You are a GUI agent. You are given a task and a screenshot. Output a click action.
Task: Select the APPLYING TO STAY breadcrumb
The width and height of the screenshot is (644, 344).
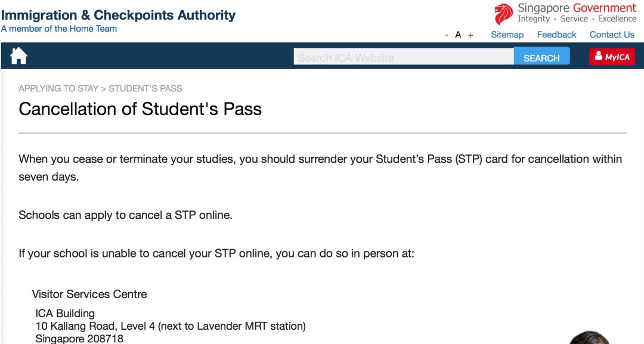click(x=58, y=88)
